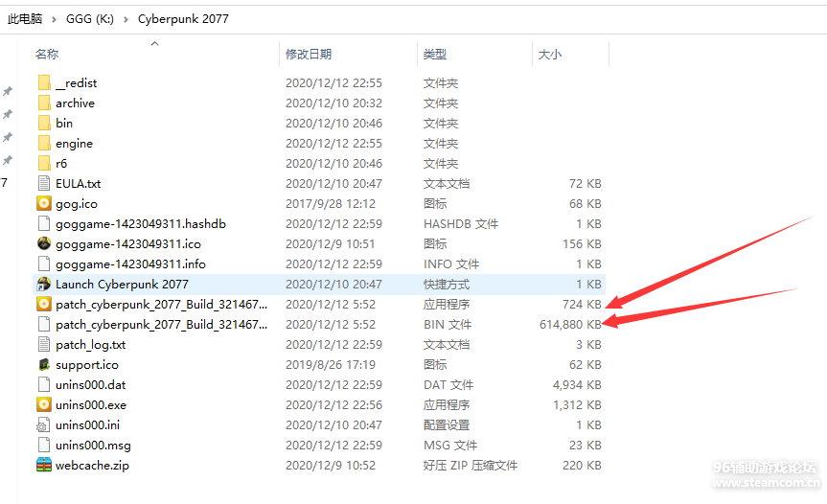Expand the chevron after 此电脑 in breadcrumb

[56, 18]
